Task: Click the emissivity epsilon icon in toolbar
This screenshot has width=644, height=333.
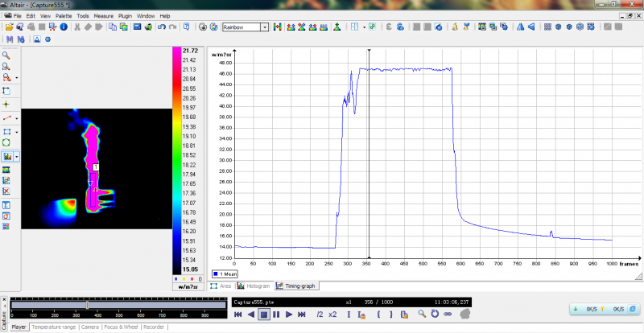Action: [x=389, y=27]
